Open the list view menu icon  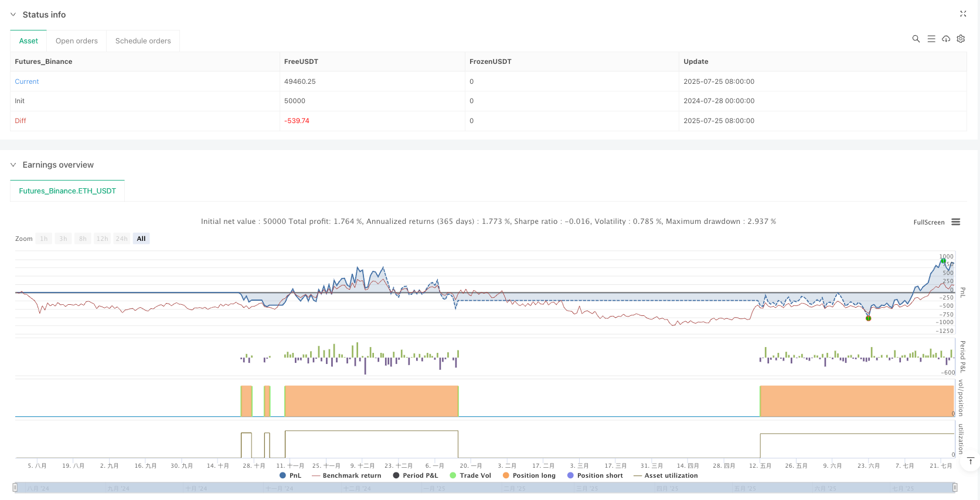click(931, 39)
